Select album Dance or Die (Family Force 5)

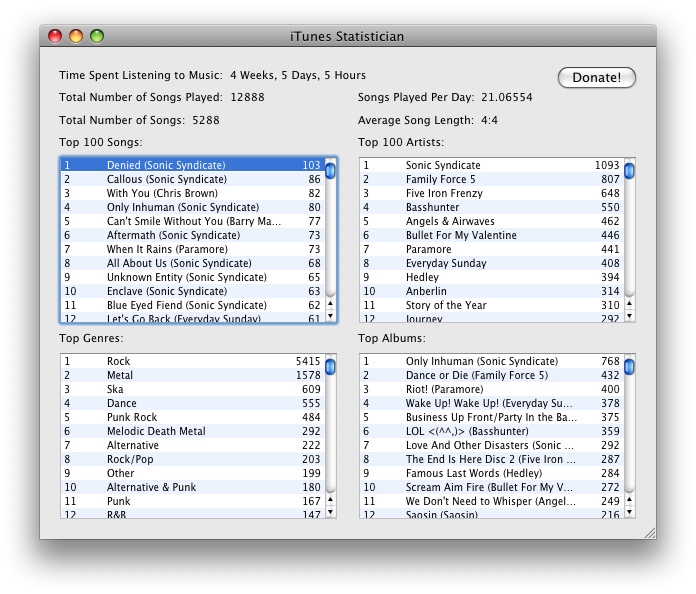pyautogui.click(x=492, y=375)
